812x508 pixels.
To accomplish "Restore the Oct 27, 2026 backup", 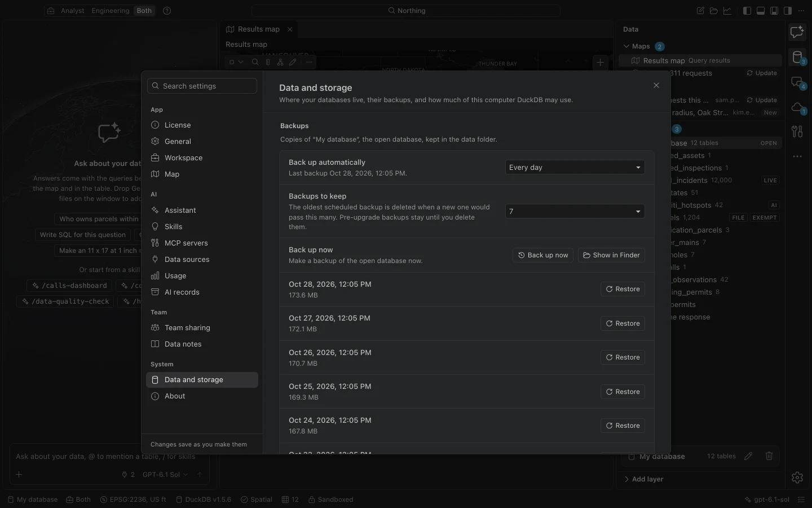I will click(x=623, y=323).
